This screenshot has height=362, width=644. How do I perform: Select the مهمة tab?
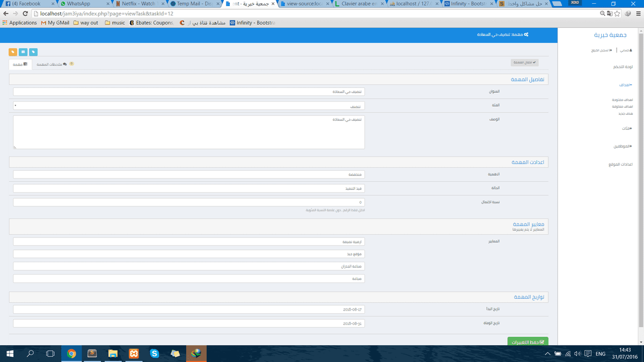coord(20,64)
